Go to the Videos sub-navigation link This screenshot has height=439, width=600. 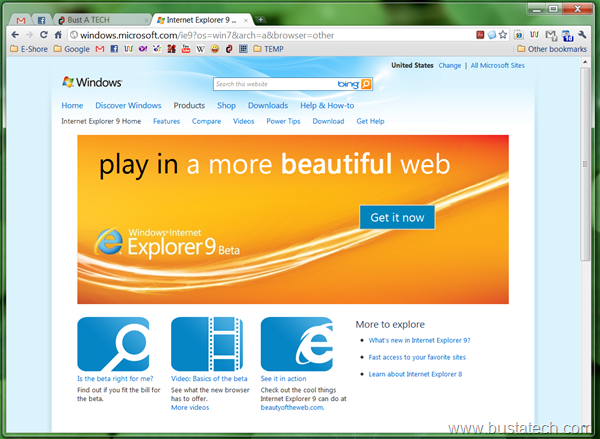point(243,121)
